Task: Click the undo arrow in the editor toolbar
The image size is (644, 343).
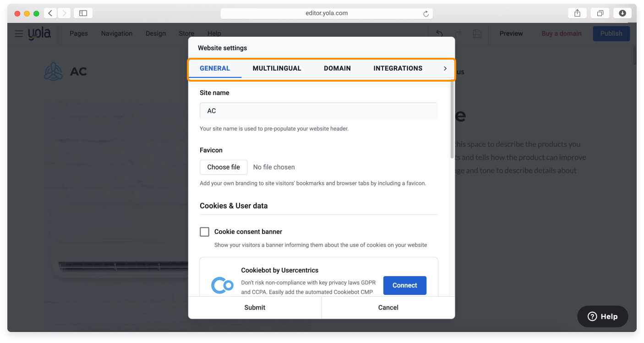Action: pyautogui.click(x=439, y=33)
